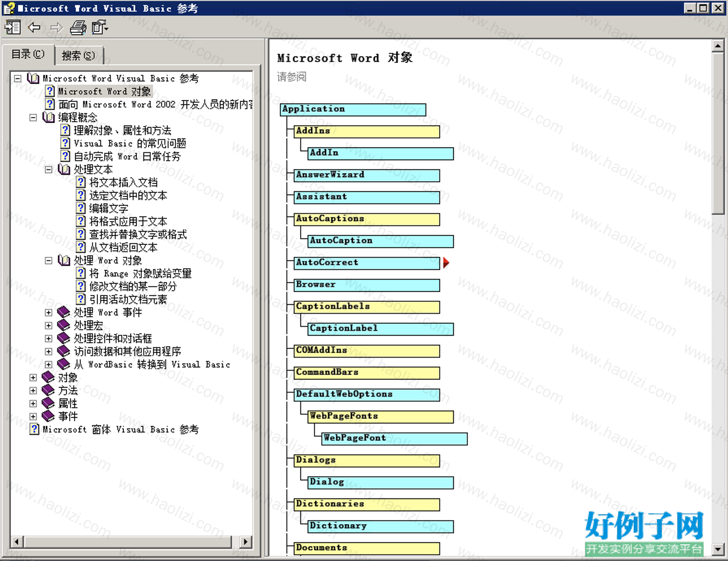Open the CommandBars collection box
Screen dimensions: 728x561
point(367,373)
